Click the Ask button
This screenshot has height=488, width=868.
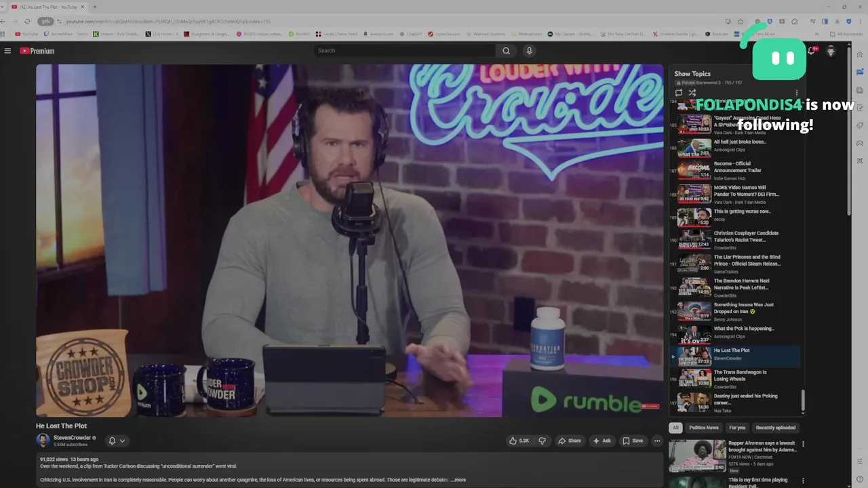pyautogui.click(x=601, y=441)
